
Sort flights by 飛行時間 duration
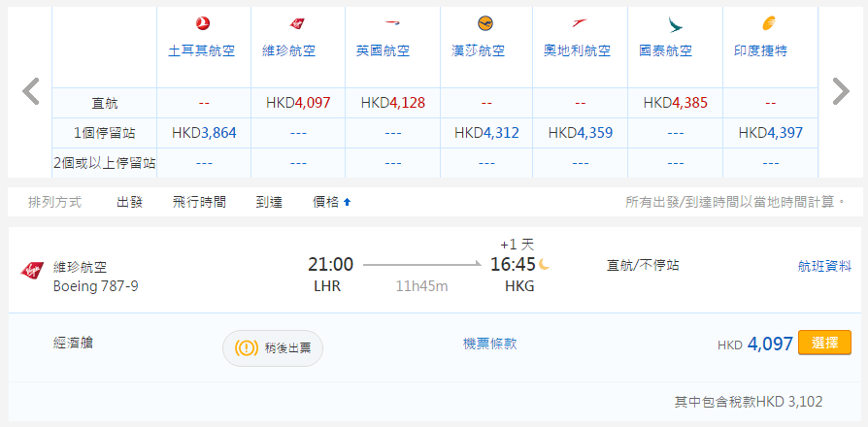[199, 202]
